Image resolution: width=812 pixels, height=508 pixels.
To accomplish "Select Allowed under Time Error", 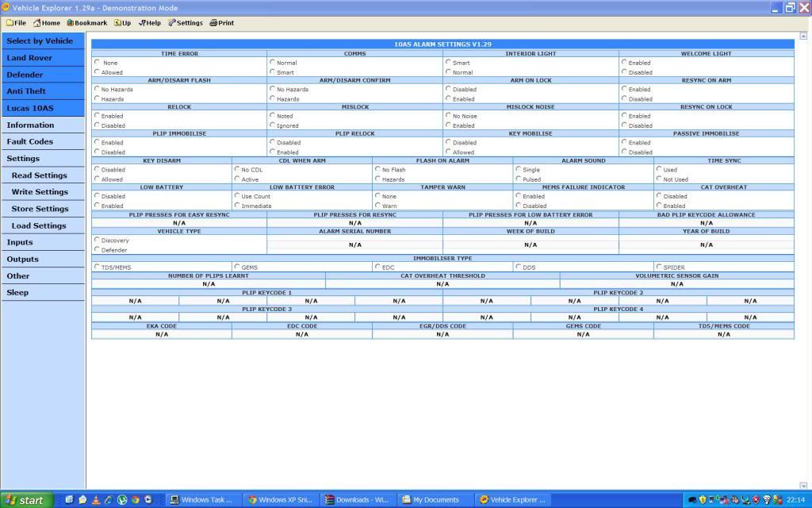I will pyautogui.click(x=98, y=72).
